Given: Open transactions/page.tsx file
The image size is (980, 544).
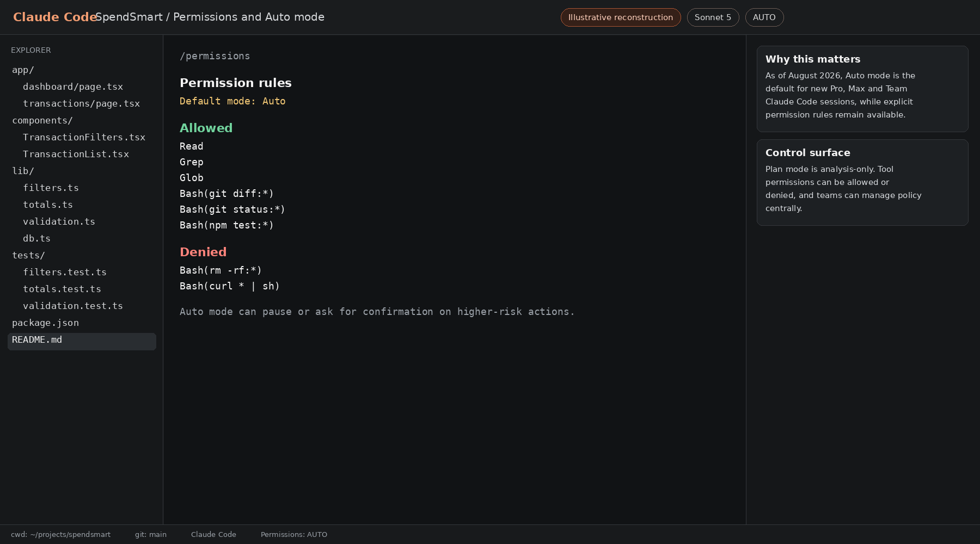Looking at the screenshot, I should (x=82, y=104).
